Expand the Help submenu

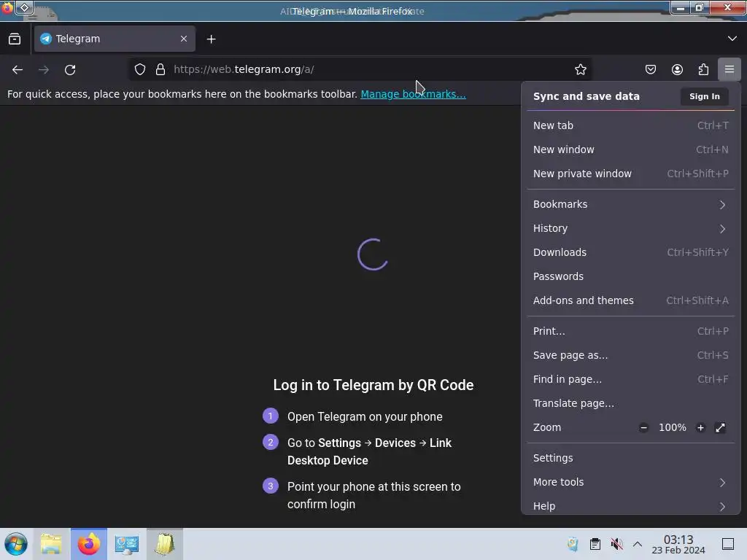point(631,506)
